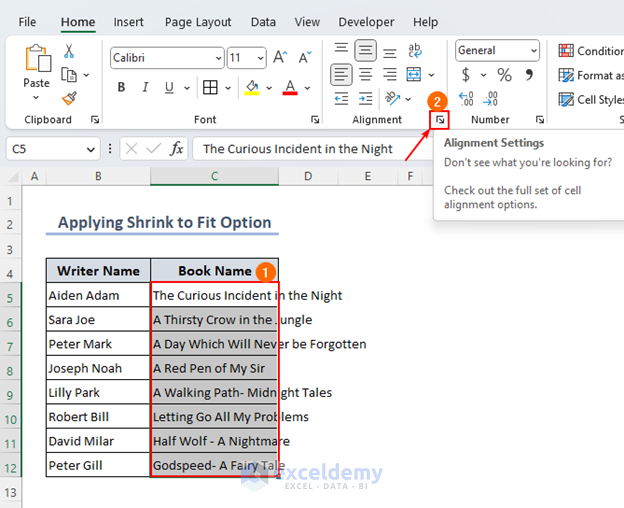This screenshot has height=508, width=624.
Task: Click Merge & Center icon
Action: point(414,74)
